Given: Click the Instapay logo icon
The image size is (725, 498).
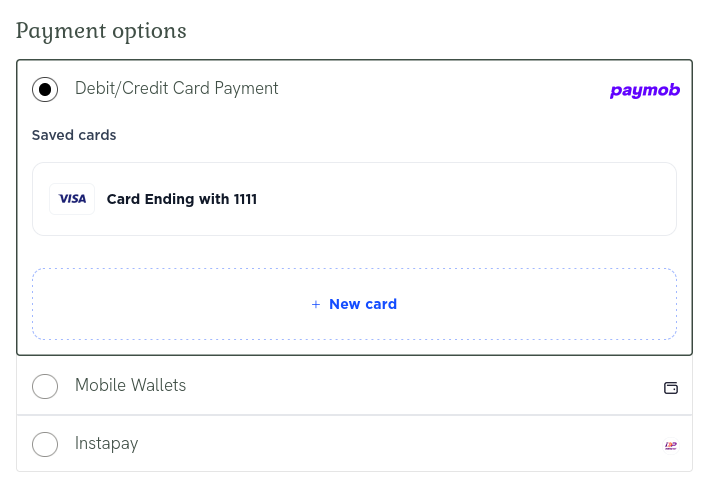Looking at the screenshot, I should [671, 445].
